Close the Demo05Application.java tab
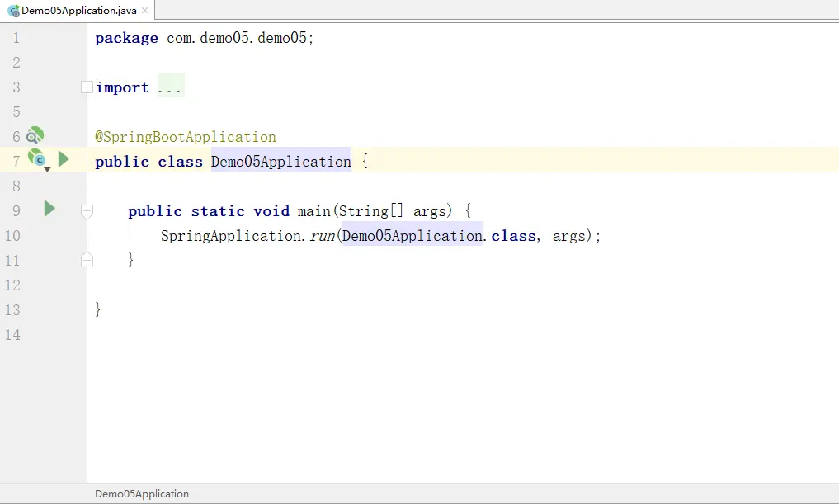 (144, 10)
